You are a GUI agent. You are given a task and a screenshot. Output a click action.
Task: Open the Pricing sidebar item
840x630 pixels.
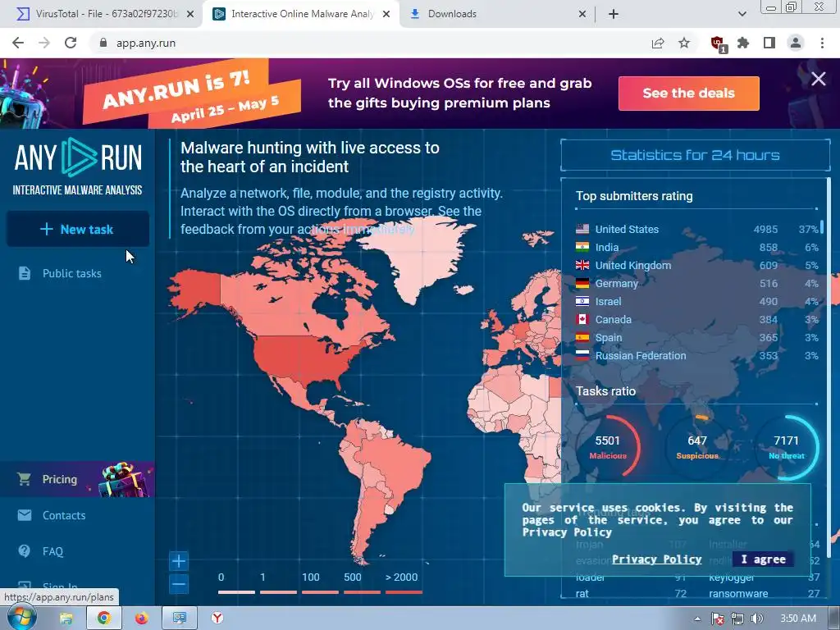78,479
